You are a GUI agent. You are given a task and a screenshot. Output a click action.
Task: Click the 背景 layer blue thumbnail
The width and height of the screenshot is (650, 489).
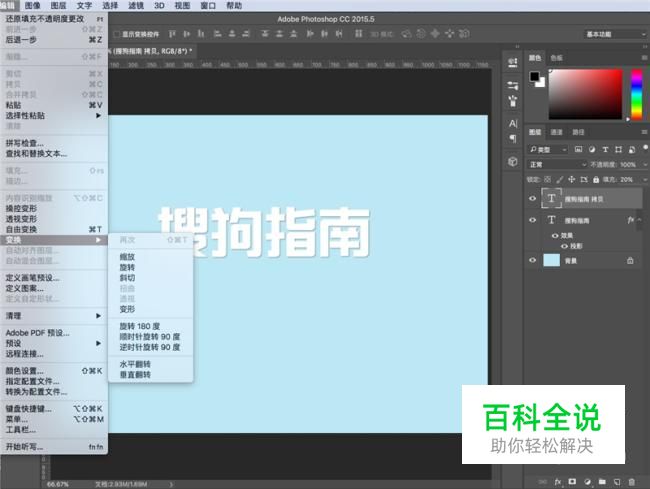[551, 260]
